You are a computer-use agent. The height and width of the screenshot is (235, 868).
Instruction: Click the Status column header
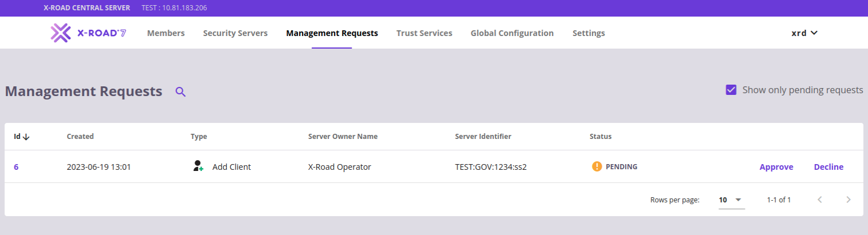pyautogui.click(x=600, y=137)
